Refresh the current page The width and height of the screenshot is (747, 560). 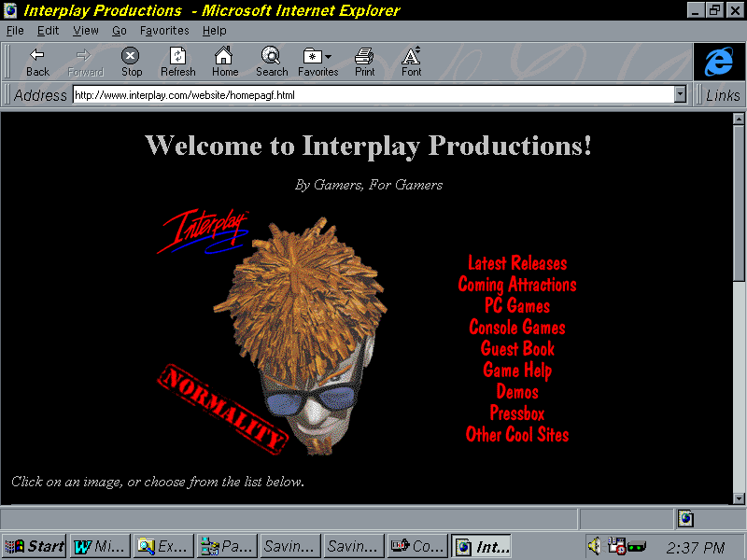[177, 62]
